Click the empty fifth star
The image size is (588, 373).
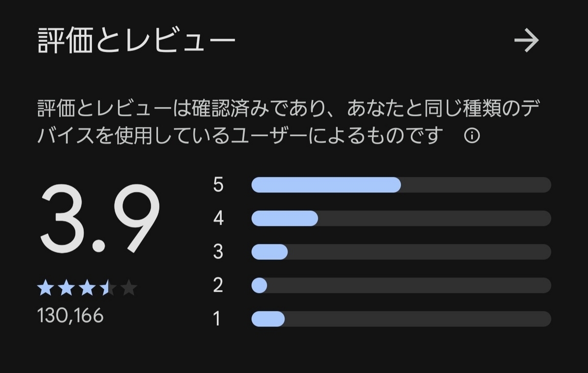(129, 288)
